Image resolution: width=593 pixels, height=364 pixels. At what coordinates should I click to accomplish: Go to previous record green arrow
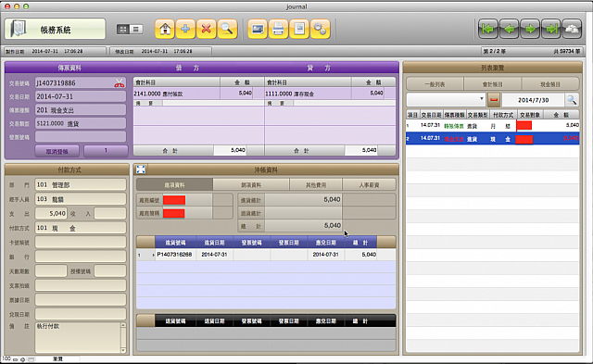(x=510, y=29)
